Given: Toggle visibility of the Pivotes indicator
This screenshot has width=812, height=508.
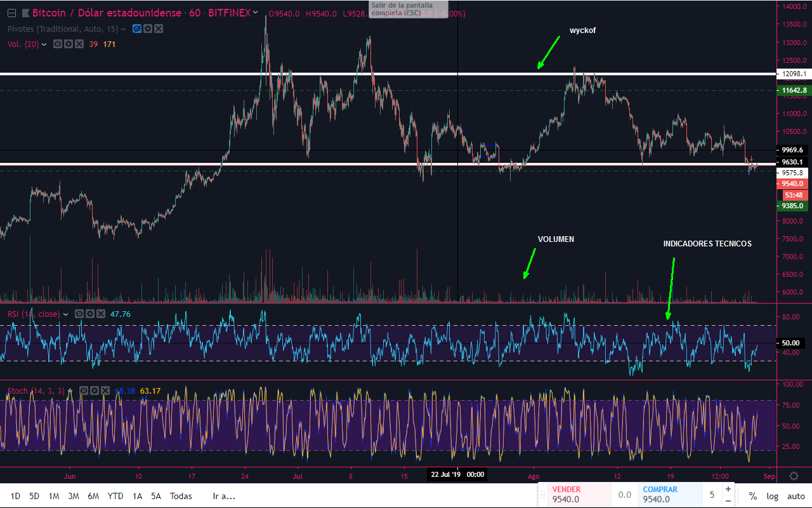Looking at the screenshot, I should tap(136, 29).
